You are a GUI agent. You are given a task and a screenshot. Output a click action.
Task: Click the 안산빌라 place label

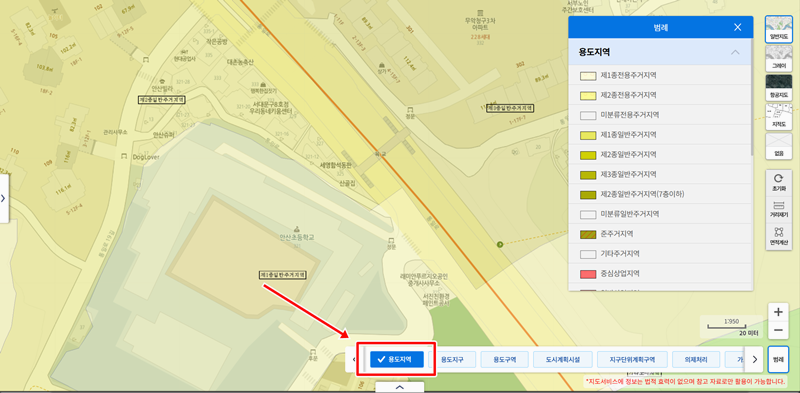163,88
